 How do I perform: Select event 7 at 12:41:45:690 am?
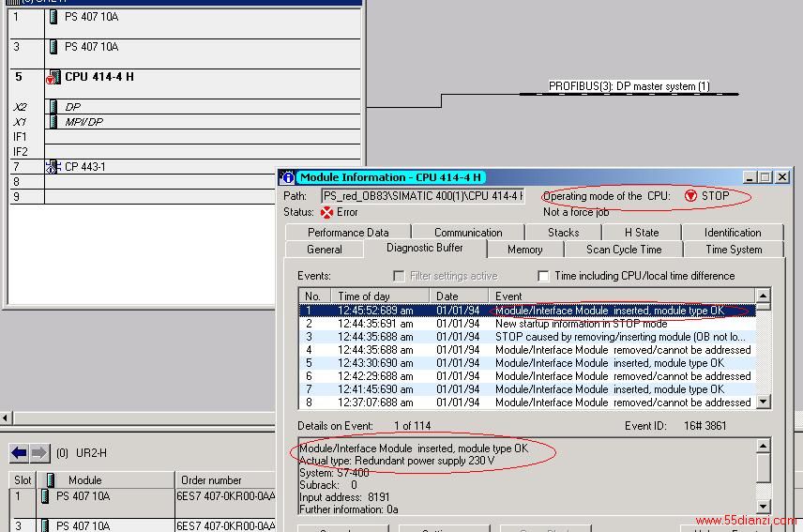(527, 389)
